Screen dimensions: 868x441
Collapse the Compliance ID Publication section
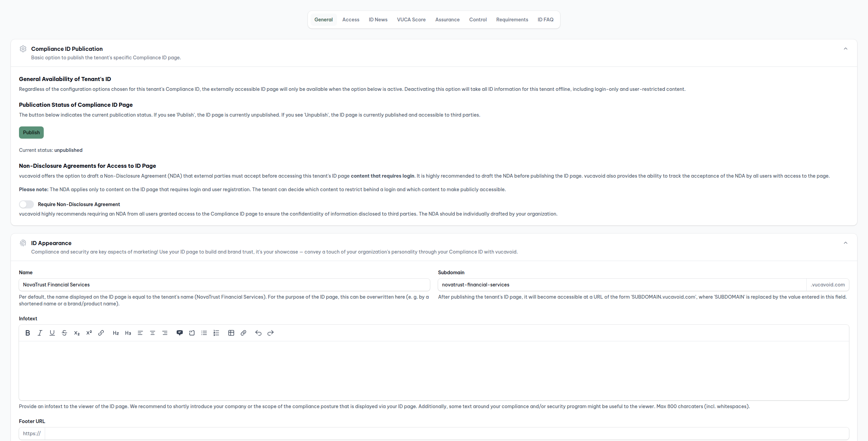(x=846, y=49)
